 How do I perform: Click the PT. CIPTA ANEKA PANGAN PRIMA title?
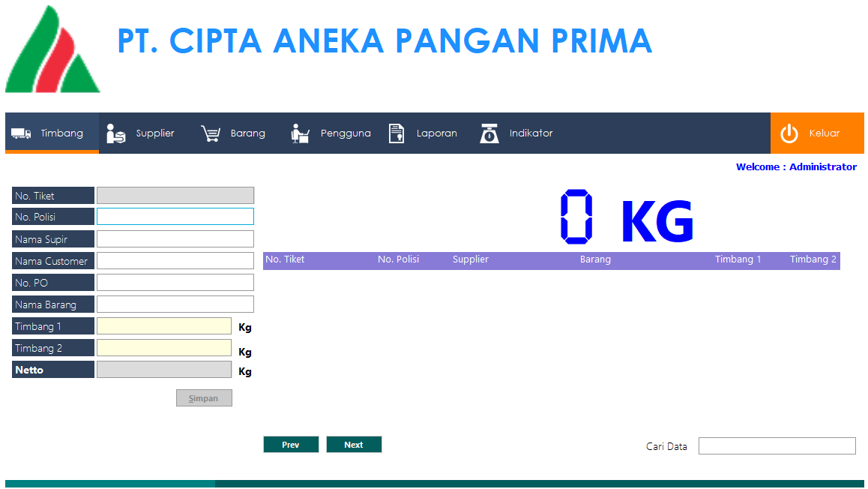385,41
